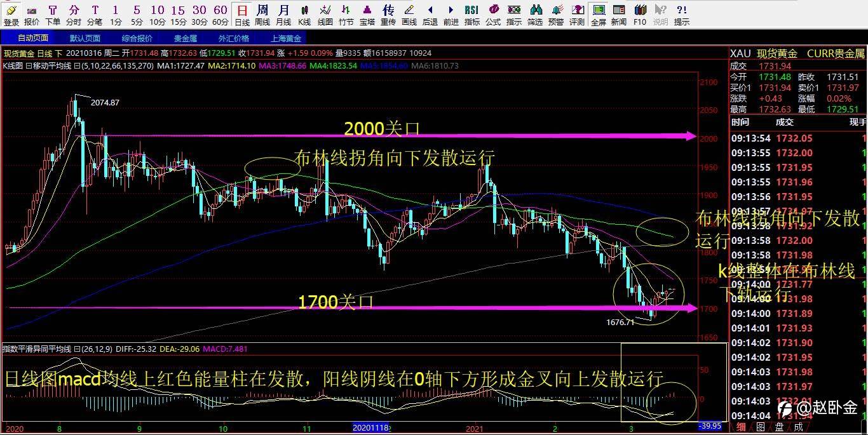The height and width of the screenshot is (435, 868).
Task: Open the RSI 指标 indicators tool
Action: tap(472, 14)
